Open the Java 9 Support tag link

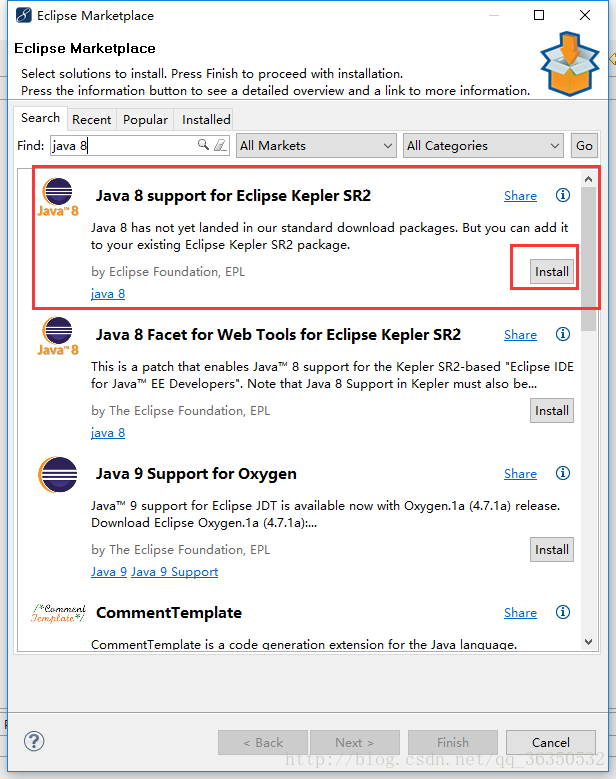tap(174, 572)
